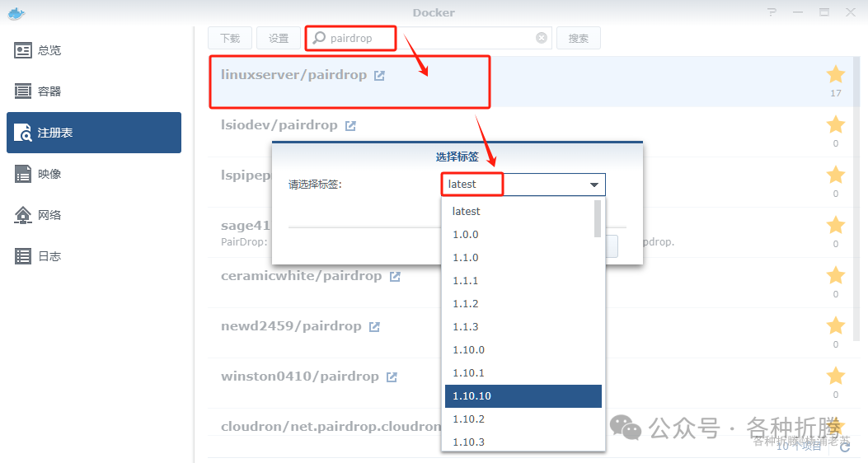The width and height of the screenshot is (868, 463).
Task: Open external link for ceramicwhite/pairdrop
Action: 395,276
